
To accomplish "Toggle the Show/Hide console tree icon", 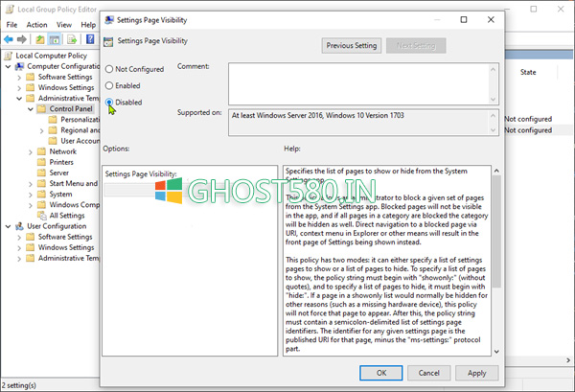I will coord(55,39).
